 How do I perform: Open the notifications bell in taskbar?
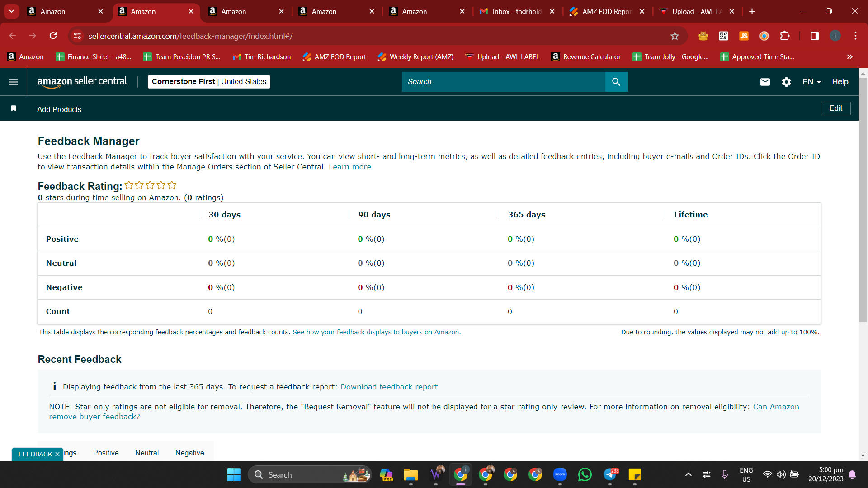852,474
